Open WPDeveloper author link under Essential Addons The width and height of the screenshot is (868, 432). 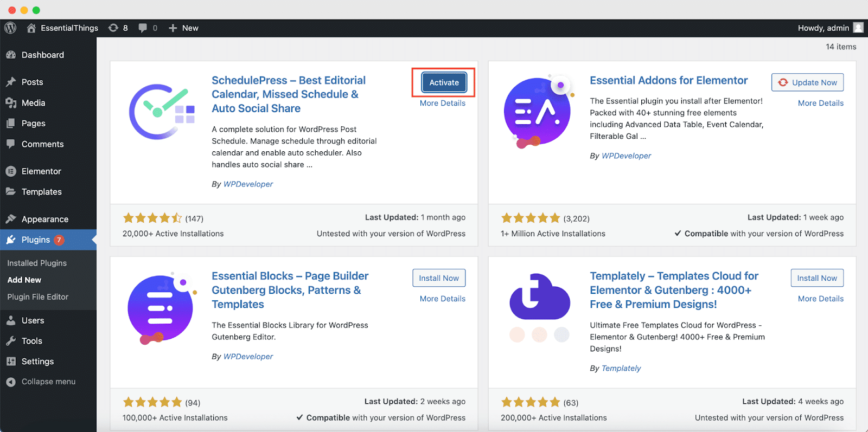627,156
